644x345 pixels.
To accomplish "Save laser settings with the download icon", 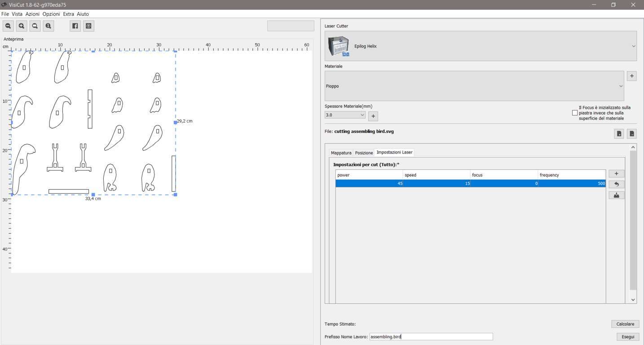I will pyautogui.click(x=616, y=195).
